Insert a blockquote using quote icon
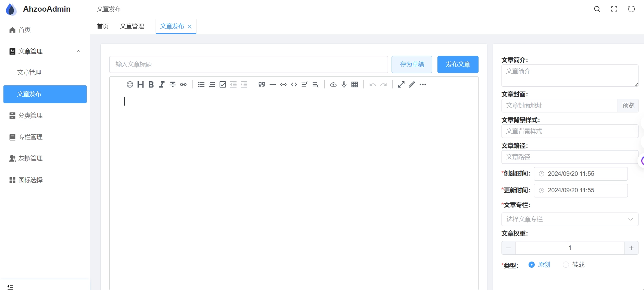Screen dimensions: 644x290 [x=262, y=85]
